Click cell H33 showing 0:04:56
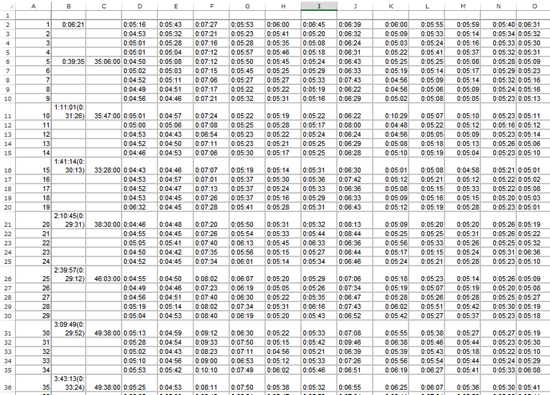 click(283, 352)
